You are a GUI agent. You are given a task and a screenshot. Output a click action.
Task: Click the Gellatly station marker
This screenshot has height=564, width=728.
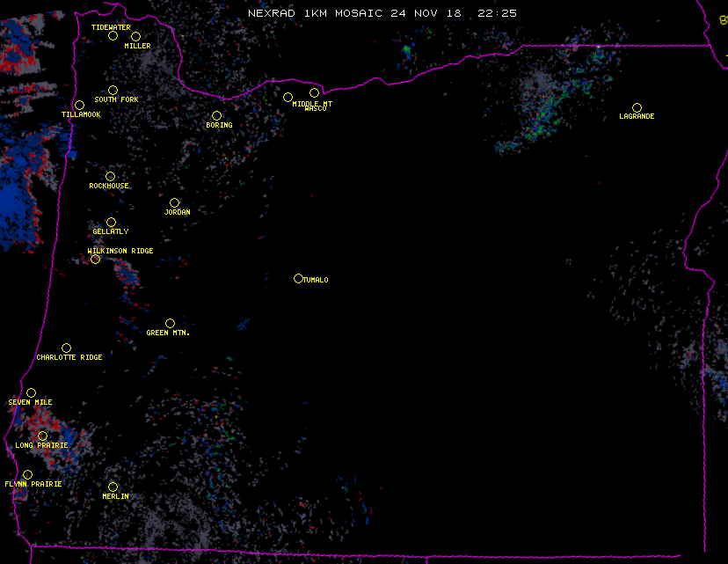click(x=111, y=223)
